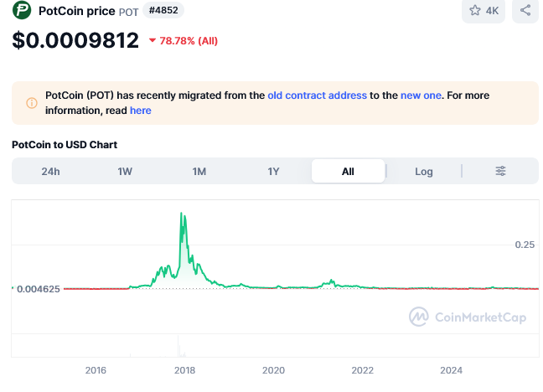Toggle the Log scale option

tap(424, 172)
